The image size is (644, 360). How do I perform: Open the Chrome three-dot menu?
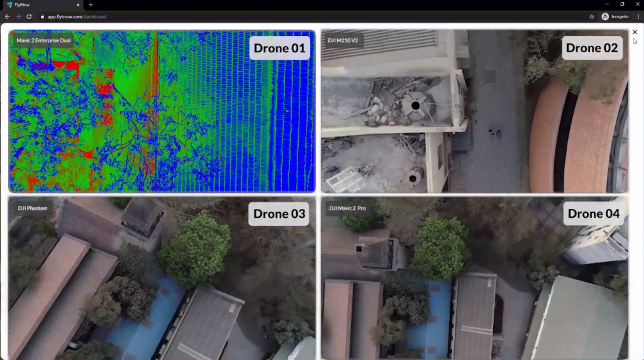638,17
